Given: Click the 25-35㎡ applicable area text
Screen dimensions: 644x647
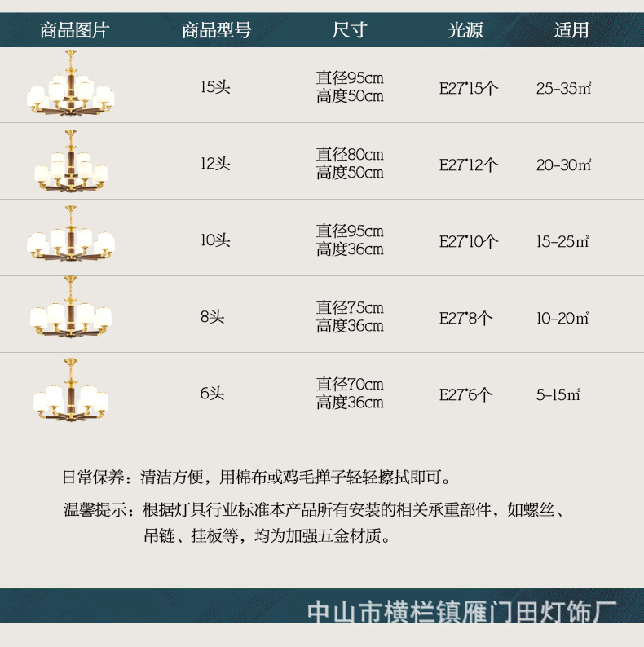Looking at the screenshot, I should [x=563, y=88].
